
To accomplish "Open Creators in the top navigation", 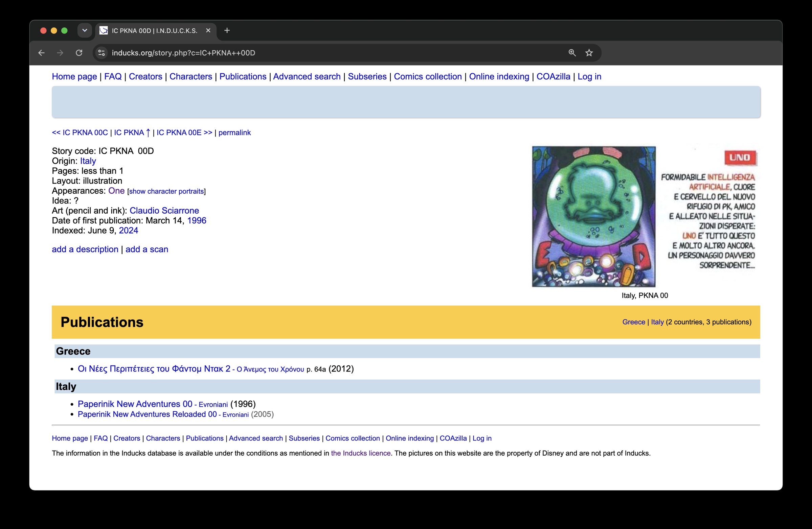I will click(145, 76).
